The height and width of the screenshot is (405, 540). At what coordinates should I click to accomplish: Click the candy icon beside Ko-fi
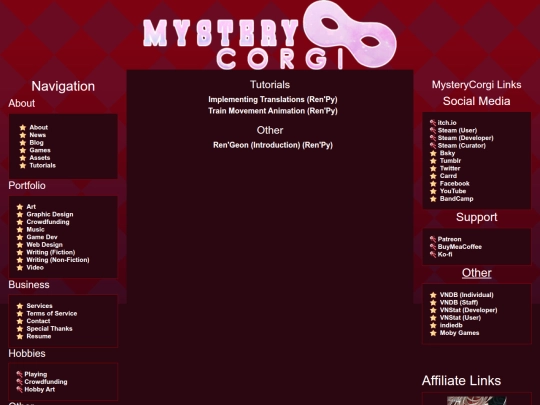coord(433,255)
